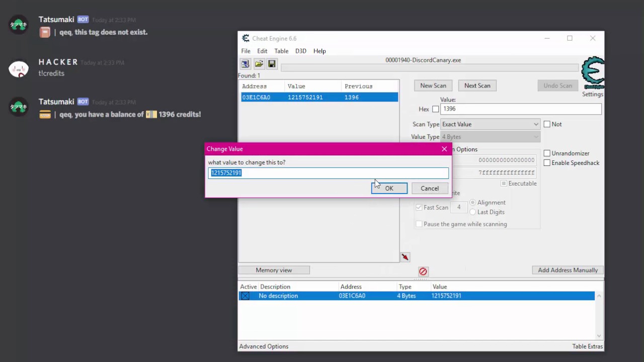Click the HACKER username in Discord
The height and width of the screenshot is (362, 644).
tap(58, 62)
